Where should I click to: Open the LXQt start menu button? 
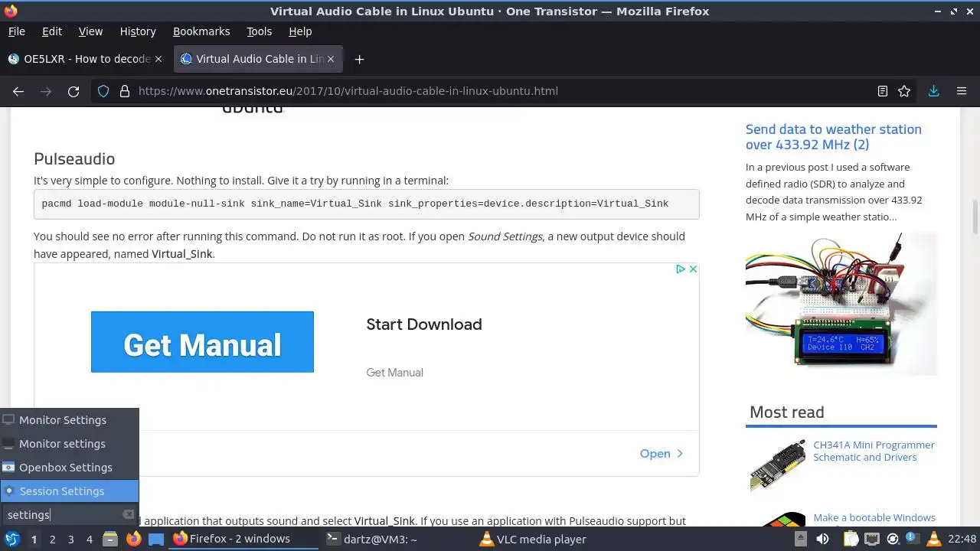(x=12, y=540)
